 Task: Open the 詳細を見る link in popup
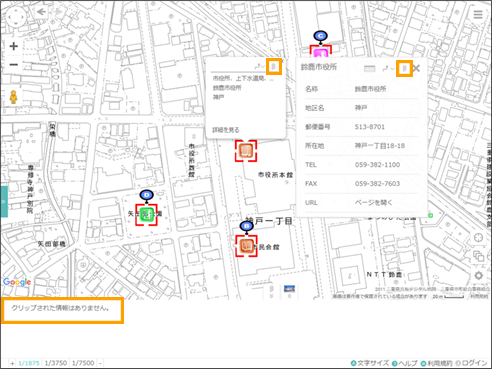(x=226, y=130)
